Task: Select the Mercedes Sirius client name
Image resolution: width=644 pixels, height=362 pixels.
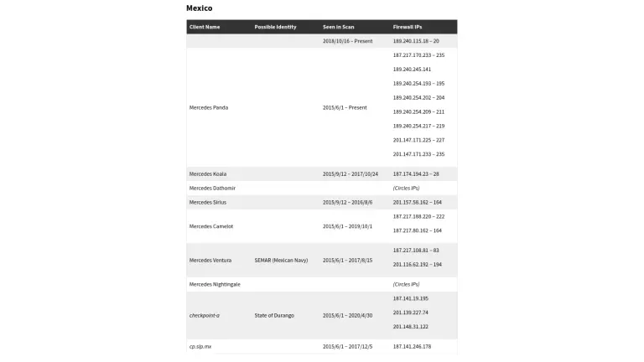Action: [208, 202]
